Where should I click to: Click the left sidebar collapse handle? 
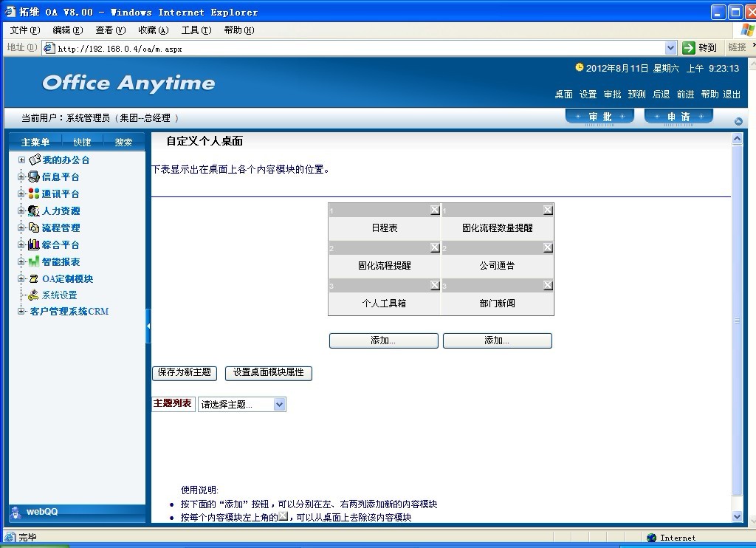tap(148, 326)
